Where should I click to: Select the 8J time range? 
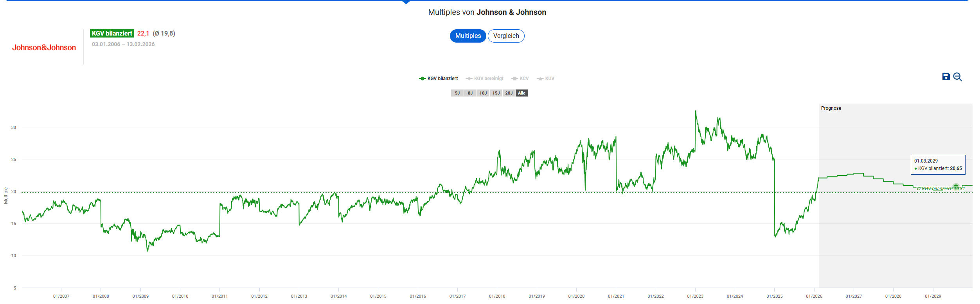[470, 93]
